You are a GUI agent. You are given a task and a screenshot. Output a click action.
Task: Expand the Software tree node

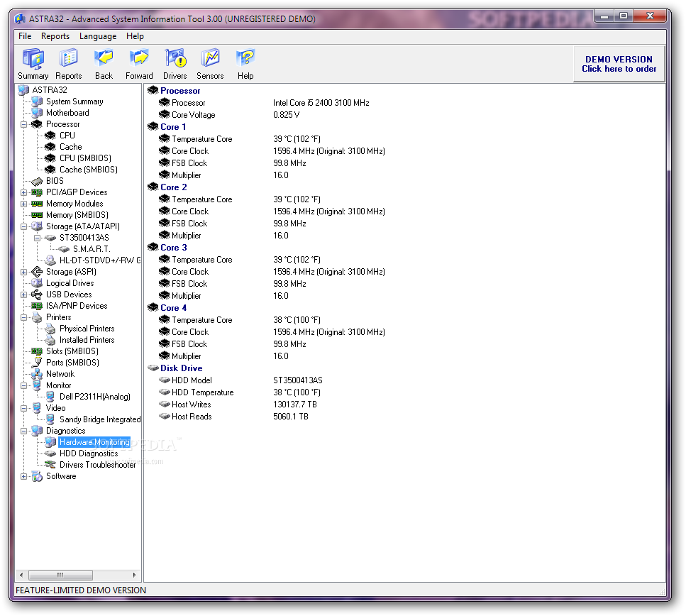coord(24,476)
